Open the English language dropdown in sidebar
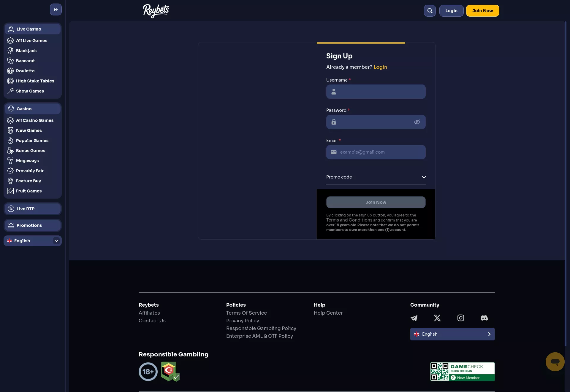570x392 pixels. pos(32,241)
